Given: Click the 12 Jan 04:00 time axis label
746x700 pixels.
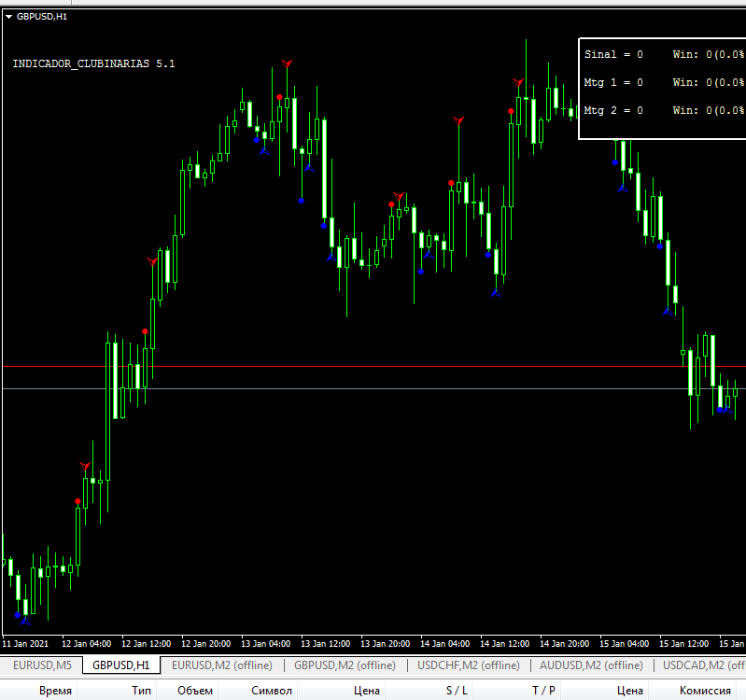Looking at the screenshot, I should 87,644.
